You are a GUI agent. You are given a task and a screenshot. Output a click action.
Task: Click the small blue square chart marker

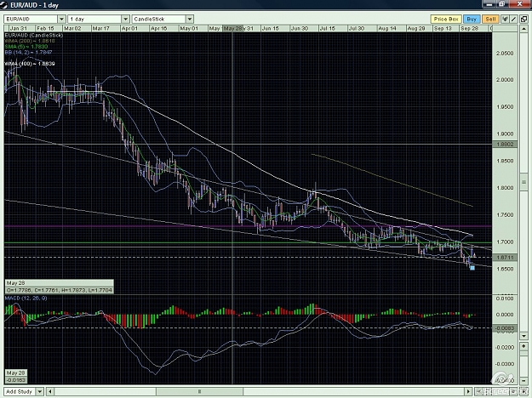click(472, 268)
